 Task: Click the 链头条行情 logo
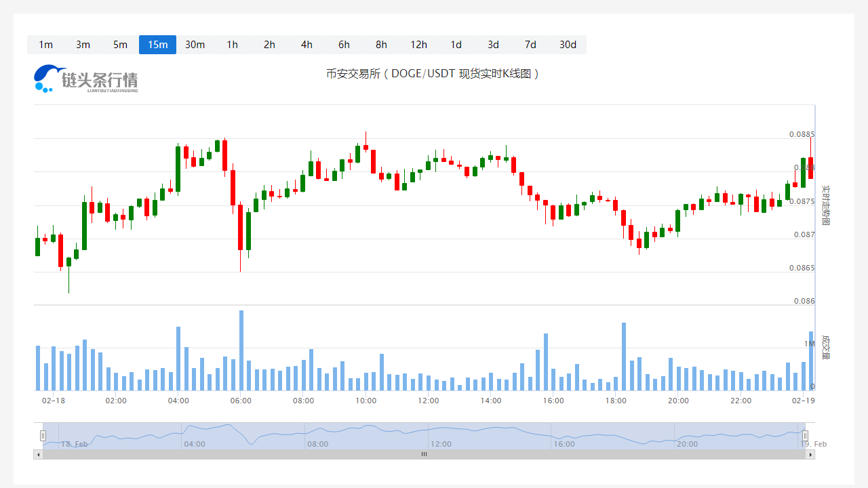tap(85, 79)
